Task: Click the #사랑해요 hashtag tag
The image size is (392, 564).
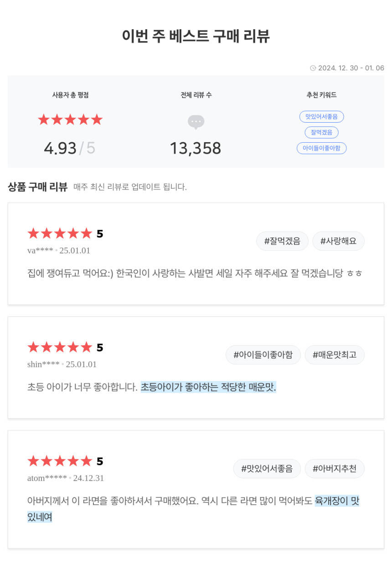Action: click(x=338, y=241)
